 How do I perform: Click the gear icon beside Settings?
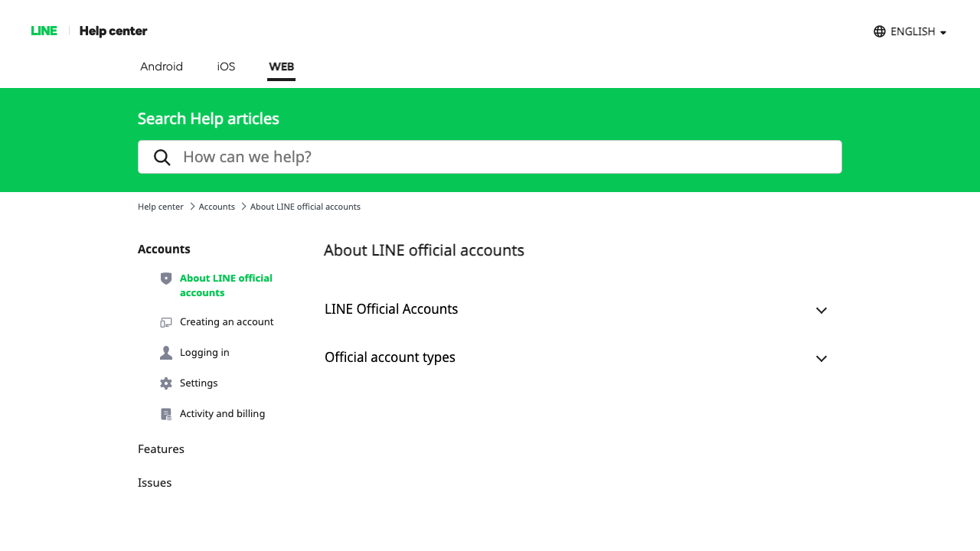pos(166,383)
